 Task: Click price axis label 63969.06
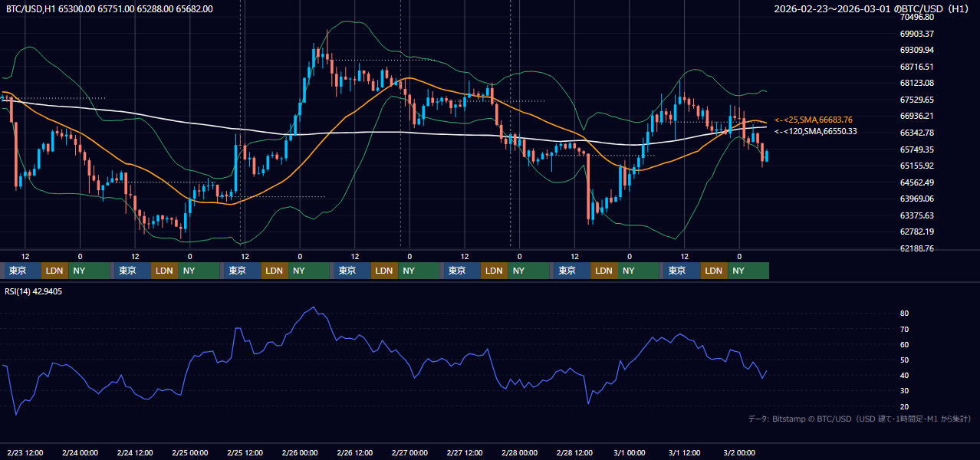pos(916,199)
